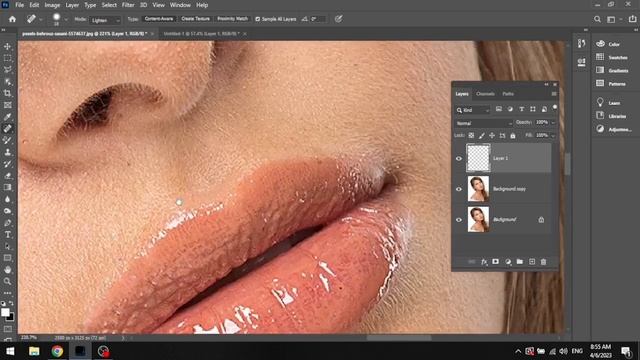Hide the Background layer eye icon
640x360 pixels.
coord(459,220)
